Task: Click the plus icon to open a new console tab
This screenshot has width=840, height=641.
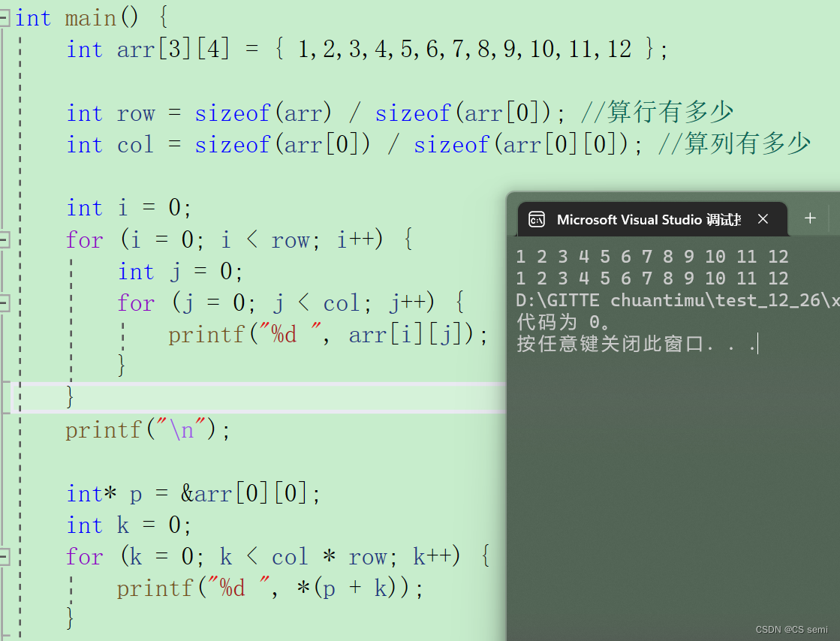Action: (810, 218)
